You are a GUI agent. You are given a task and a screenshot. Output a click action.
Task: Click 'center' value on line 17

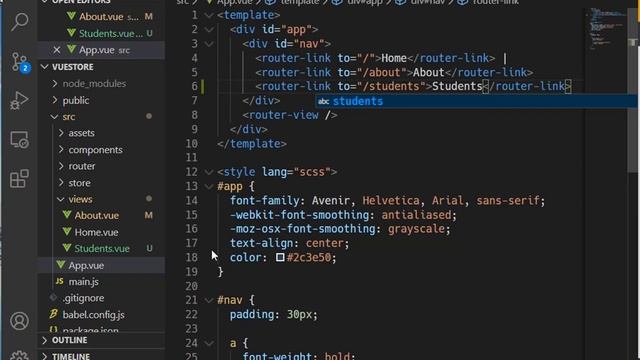click(324, 243)
